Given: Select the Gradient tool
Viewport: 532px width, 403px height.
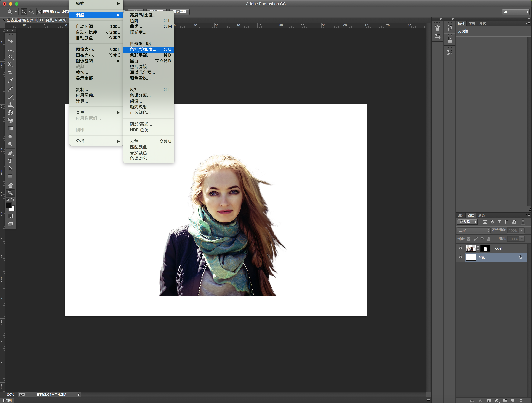Looking at the screenshot, I should pos(10,129).
